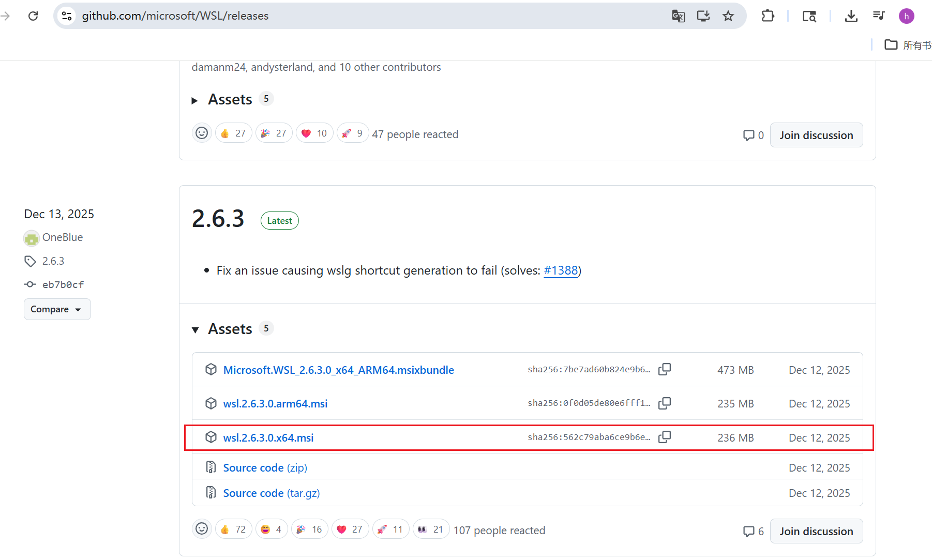Copy sha256 of the msixbundle asset
The height and width of the screenshot is (560, 932).
click(x=665, y=370)
